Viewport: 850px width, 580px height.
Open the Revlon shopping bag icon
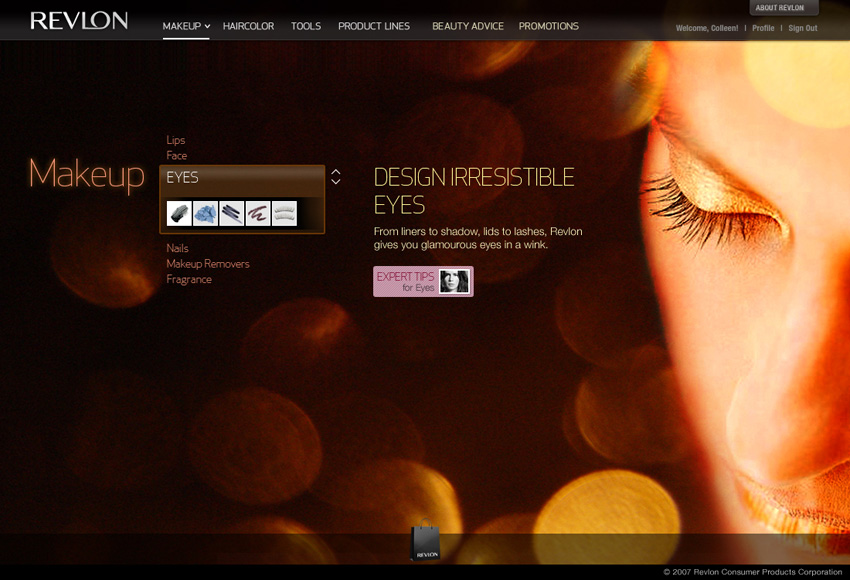pos(425,541)
